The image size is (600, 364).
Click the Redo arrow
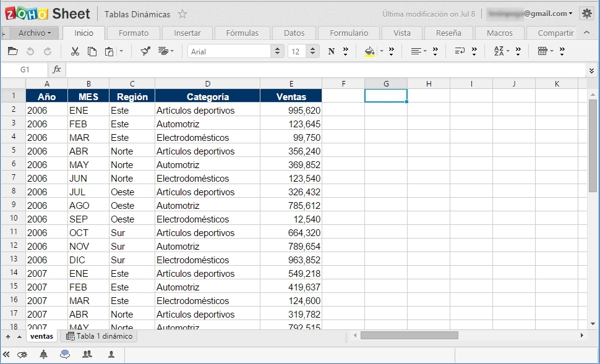[x=48, y=51]
